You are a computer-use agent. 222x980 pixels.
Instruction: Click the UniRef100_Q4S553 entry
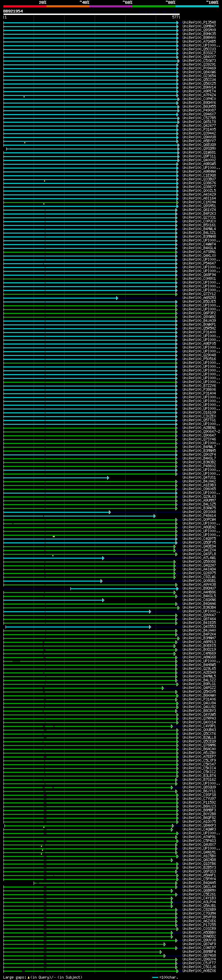coord(199,626)
